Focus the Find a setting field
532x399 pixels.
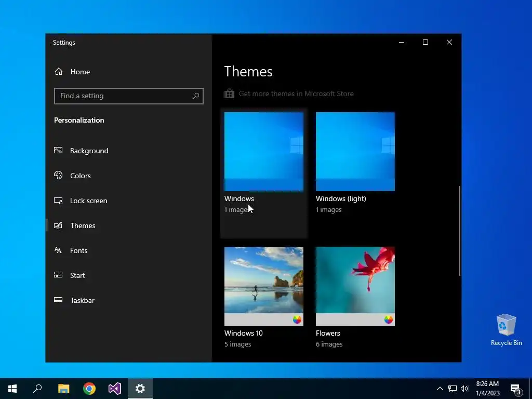tap(129, 96)
